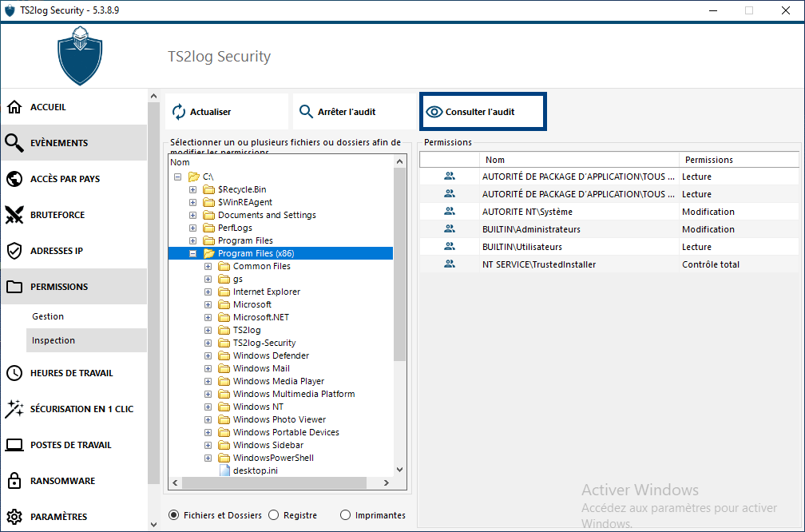
Task: Open the ACCÈS PAR PAYS section
Action: click(x=74, y=179)
